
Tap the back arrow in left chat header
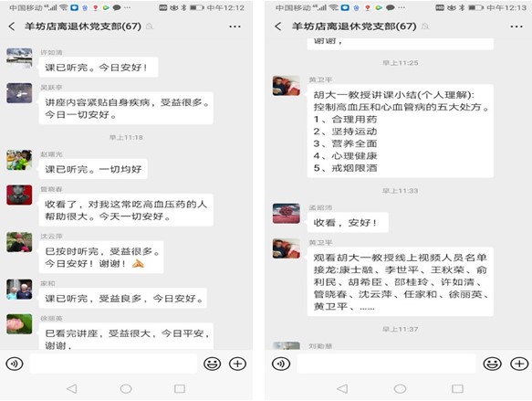coord(12,26)
